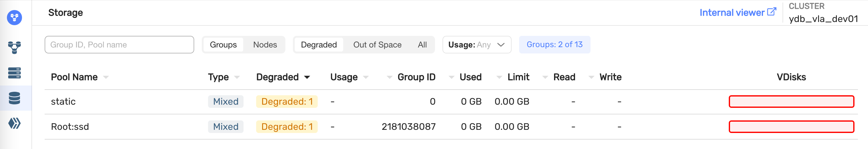Open the Internal viewer link

[x=732, y=13]
